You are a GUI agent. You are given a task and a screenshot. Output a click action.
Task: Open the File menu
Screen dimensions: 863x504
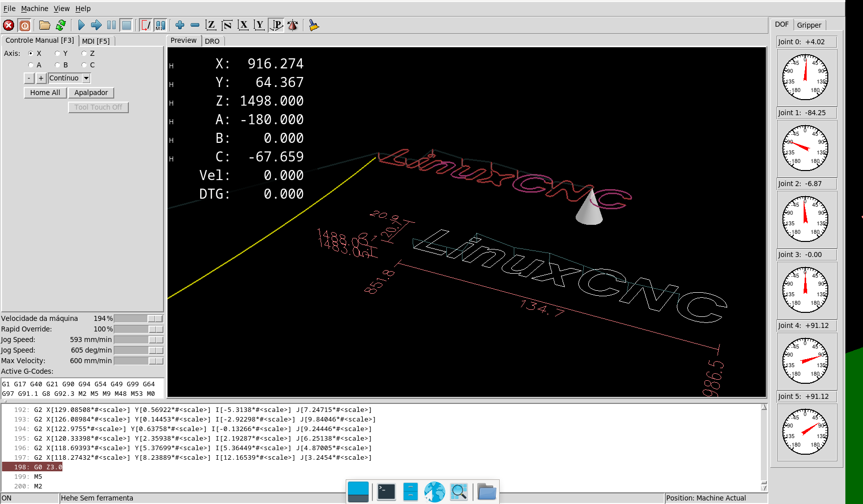pyautogui.click(x=10, y=9)
